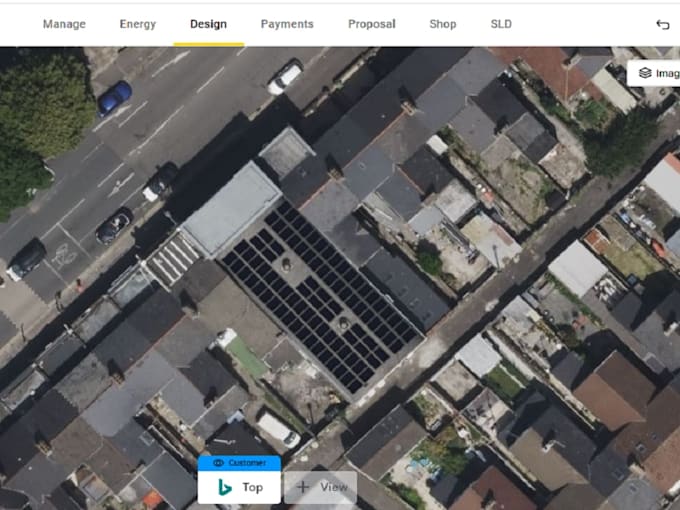Go to the Payments tab
This screenshot has height=510, width=680.
(x=287, y=24)
